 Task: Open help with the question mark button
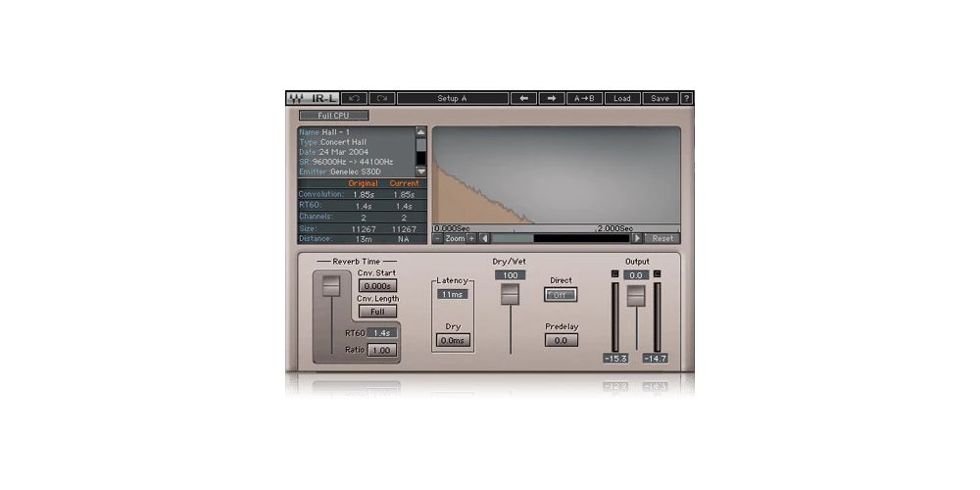pyautogui.click(x=686, y=99)
